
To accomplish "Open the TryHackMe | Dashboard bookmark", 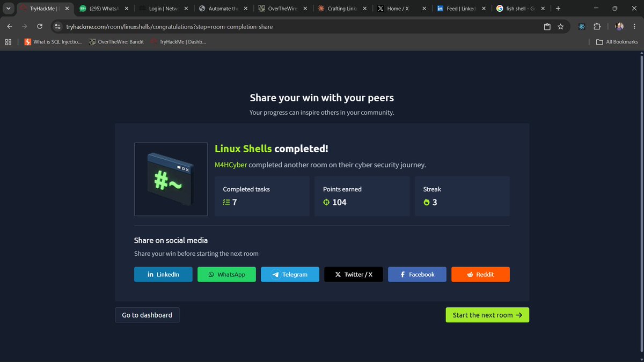I will [178, 42].
